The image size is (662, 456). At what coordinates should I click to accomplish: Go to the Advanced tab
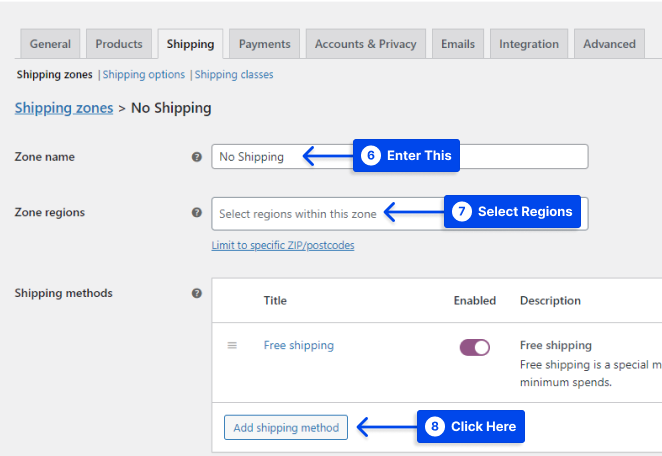609,44
